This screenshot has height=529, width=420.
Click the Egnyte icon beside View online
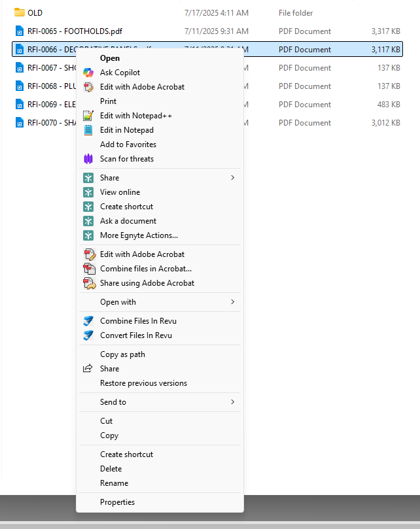(x=88, y=192)
